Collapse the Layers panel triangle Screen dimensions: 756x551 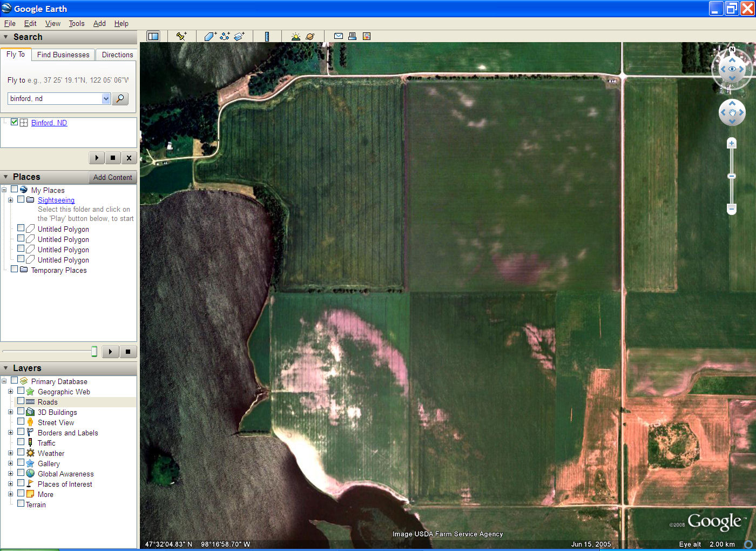pos(6,368)
